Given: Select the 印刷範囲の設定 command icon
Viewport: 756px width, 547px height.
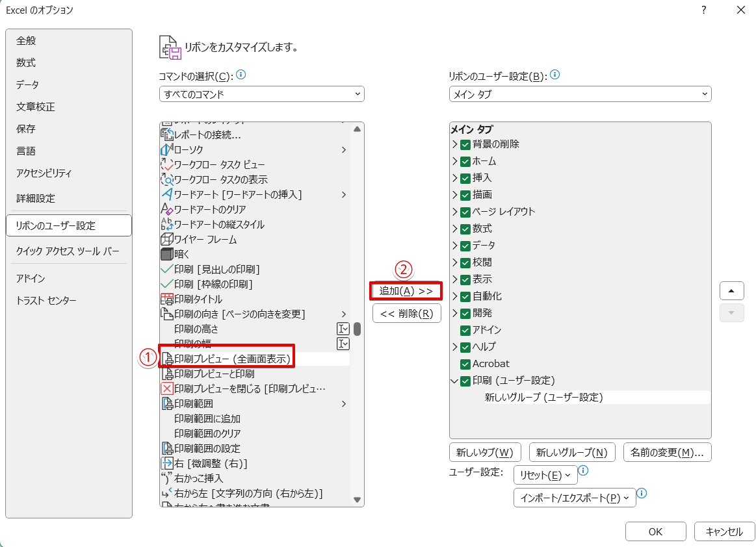Looking at the screenshot, I should pos(165,448).
